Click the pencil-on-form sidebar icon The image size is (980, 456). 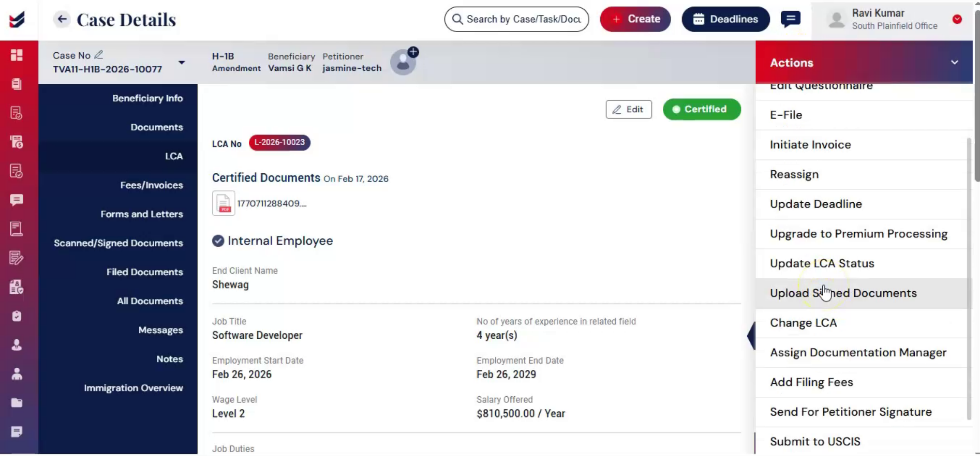(x=16, y=258)
